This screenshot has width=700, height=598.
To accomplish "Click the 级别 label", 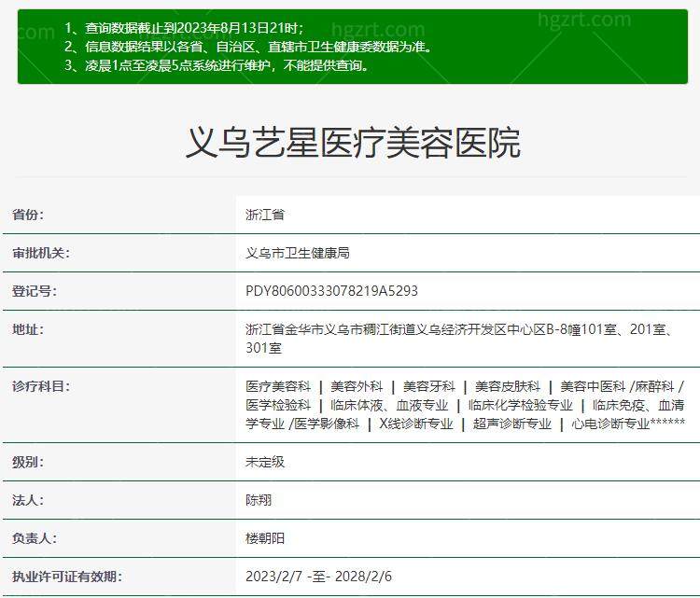I will (28, 462).
